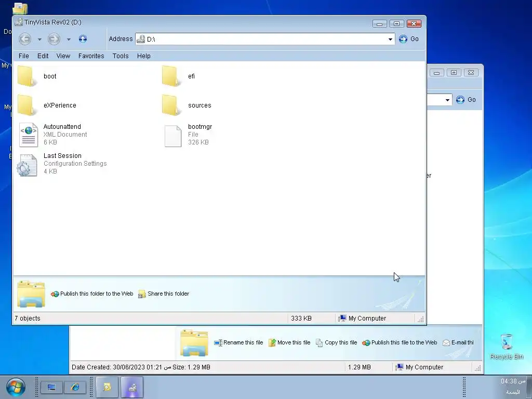The width and height of the screenshot is (532, 399).
Task: Click the resize grip of TinyVista window
Action: 421,319
